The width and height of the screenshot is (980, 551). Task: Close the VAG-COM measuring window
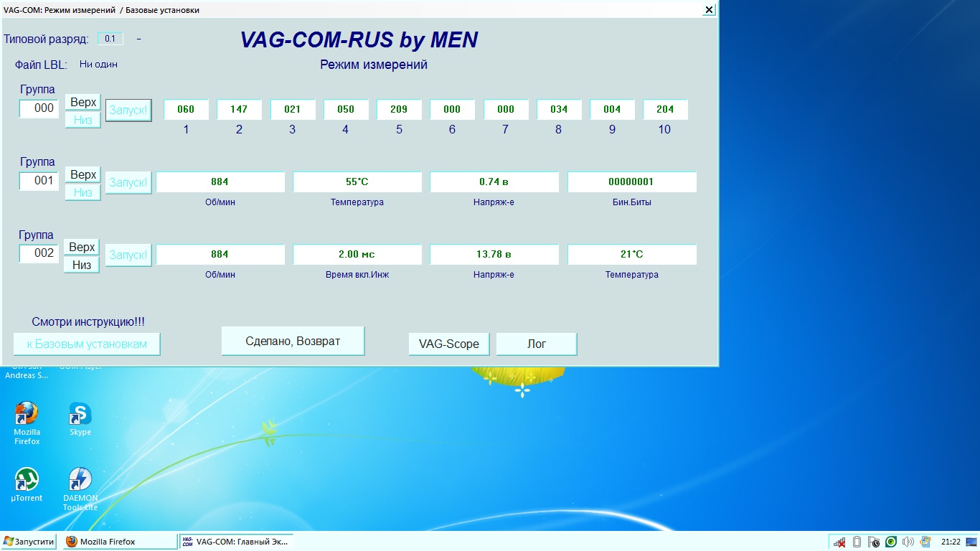709,9
